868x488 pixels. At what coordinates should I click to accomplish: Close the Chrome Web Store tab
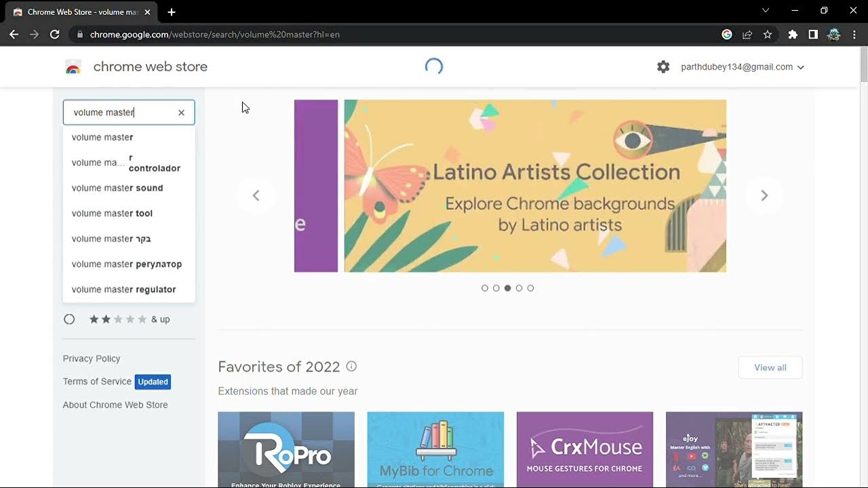pyautogui.click(x=147, y=12)
